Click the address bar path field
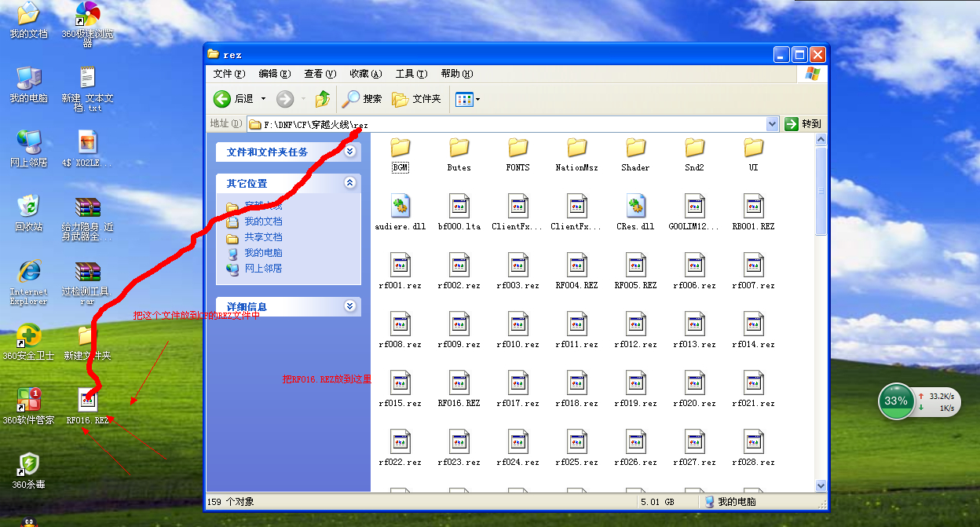The height and width of the screenshot is (527, 980). coord(513,124)
